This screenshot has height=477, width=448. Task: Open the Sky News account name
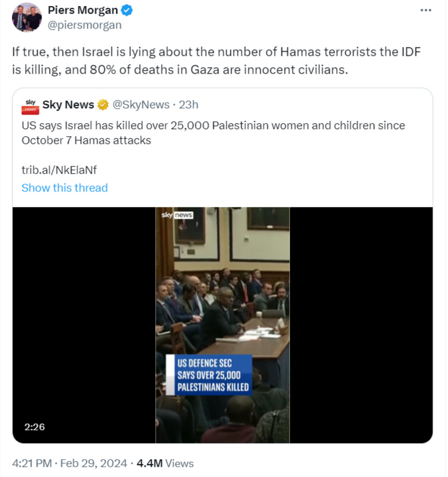[68, 104]
